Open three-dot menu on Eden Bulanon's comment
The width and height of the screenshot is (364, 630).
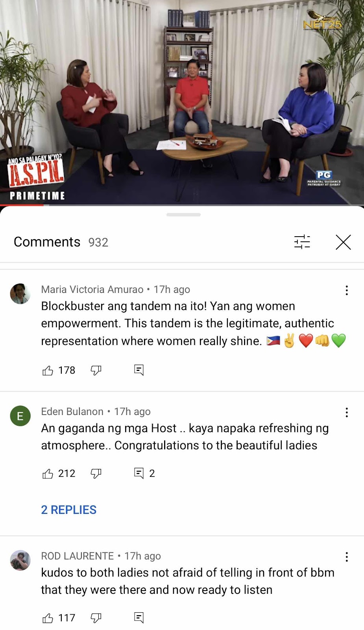pyautogui.click(x=347, y=412)
